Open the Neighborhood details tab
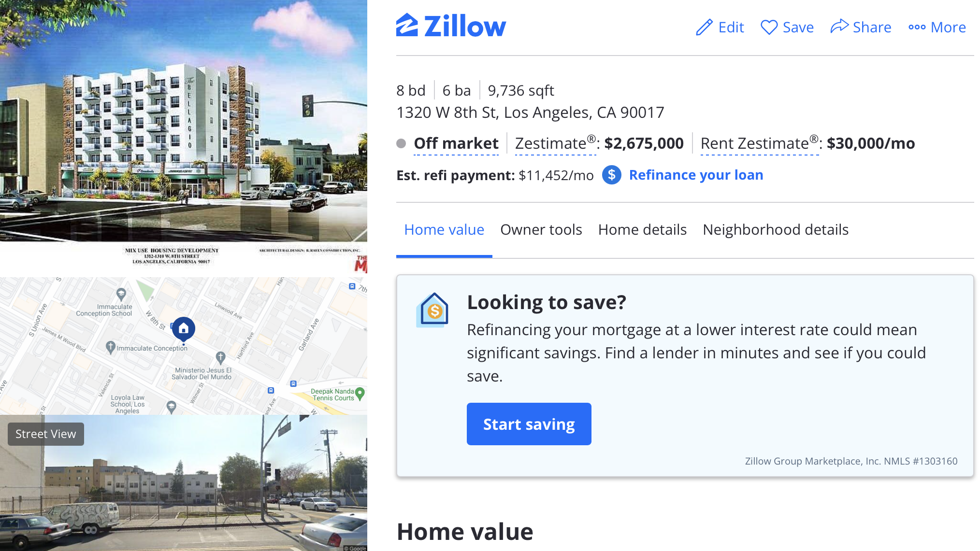 click(776, 229)
